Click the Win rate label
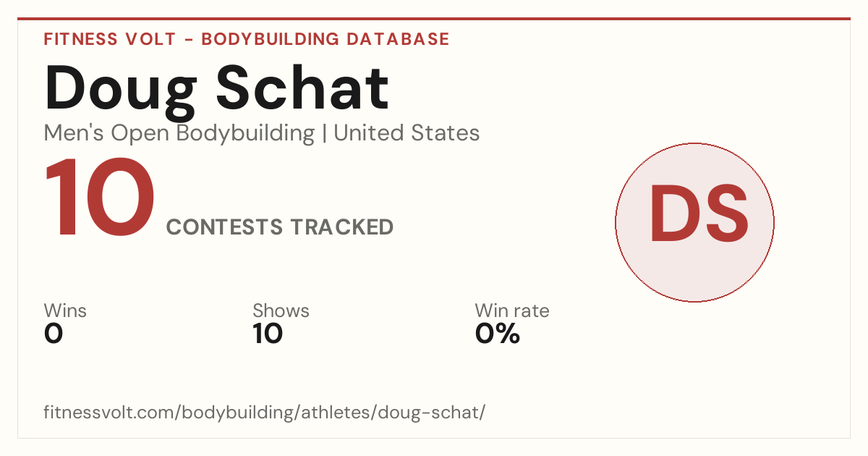This screenshot has width=868, height=456. (x=512, y=311)
